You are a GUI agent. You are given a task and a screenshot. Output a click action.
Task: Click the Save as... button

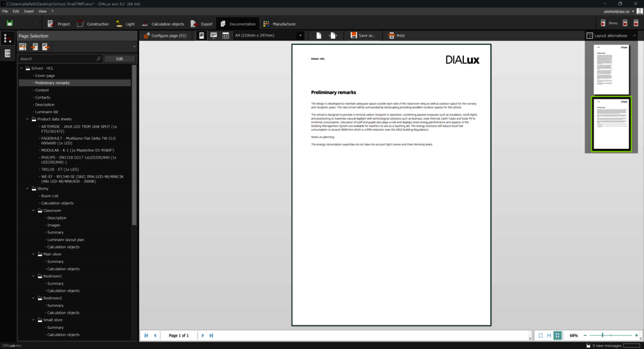point(362,35)
